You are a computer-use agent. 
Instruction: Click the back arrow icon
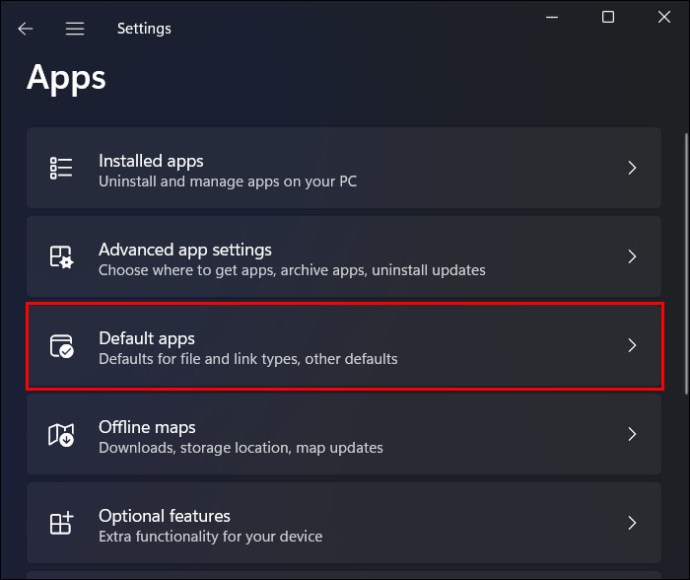(26, 29)
